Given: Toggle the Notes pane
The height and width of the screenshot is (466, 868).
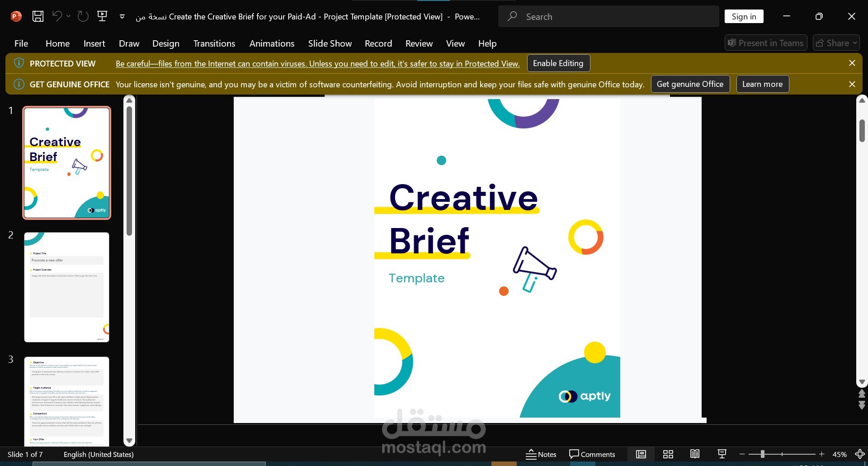Looking at the screenshot, I should click(x=541, y=454).
